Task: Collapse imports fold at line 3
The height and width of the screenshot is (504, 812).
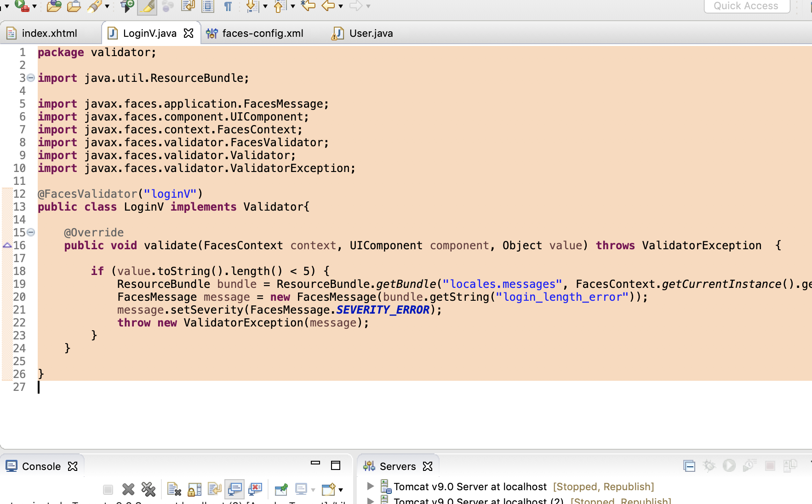Action: [31, 78]
